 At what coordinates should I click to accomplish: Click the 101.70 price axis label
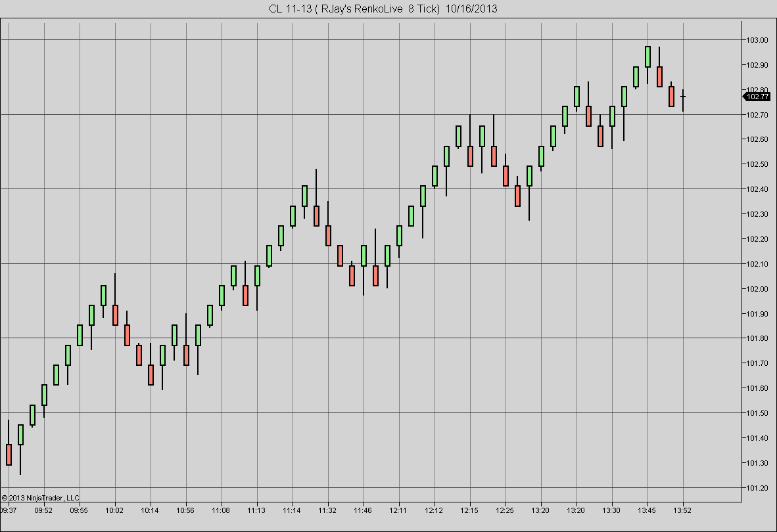coord(757,363)
